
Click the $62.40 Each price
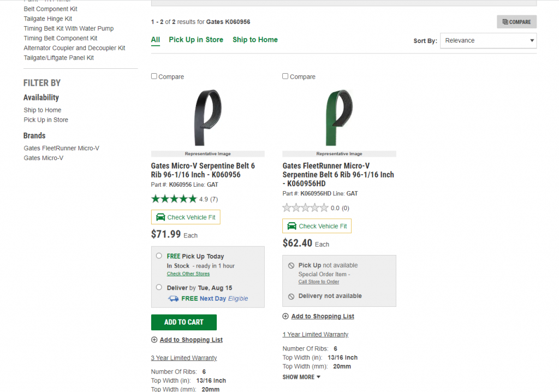click(x=306, y=243)
